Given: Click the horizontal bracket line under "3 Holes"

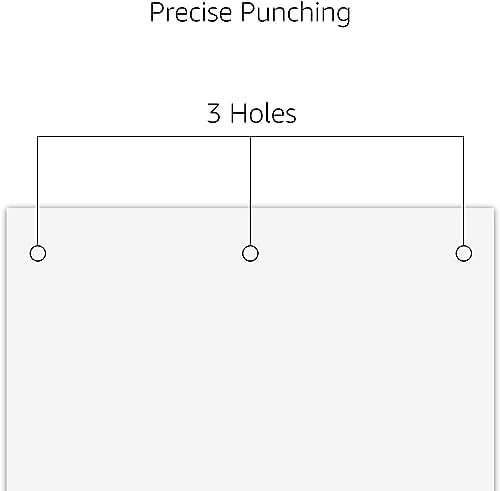Looking at the screenshot, I should [x=250, y=136].
